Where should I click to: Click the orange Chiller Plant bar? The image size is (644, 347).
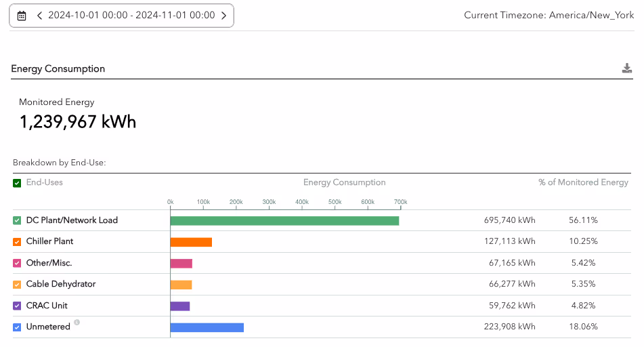[x=191, y=242]
